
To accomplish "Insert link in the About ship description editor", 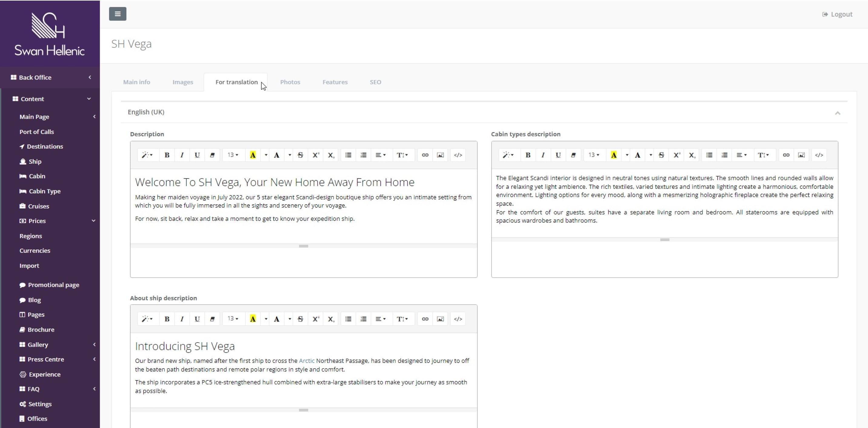I will (x=425, y=319).
